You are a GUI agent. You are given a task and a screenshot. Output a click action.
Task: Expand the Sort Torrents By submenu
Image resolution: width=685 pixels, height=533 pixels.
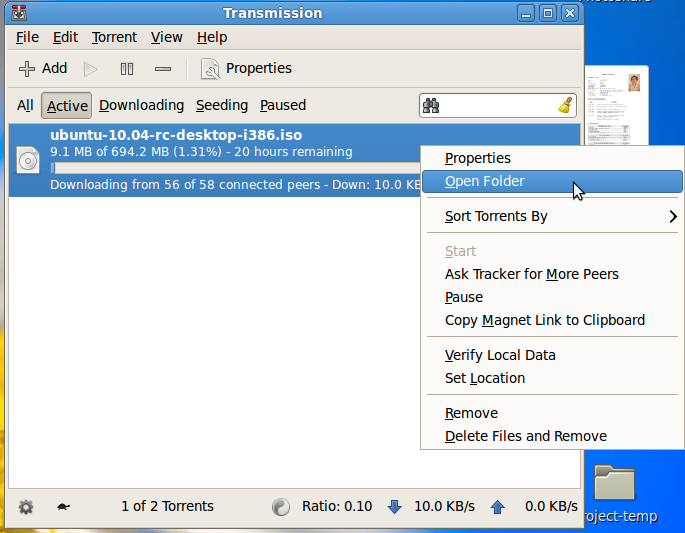point(552,216)
